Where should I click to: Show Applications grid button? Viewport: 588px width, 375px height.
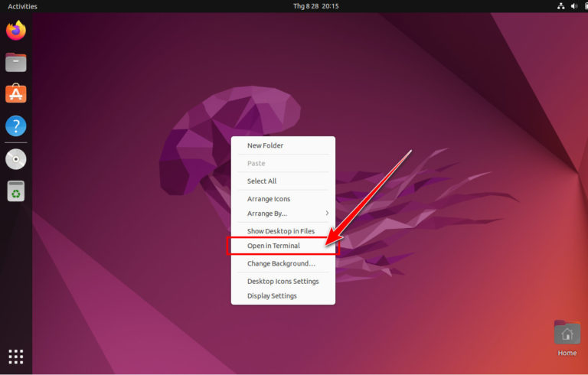16,357
